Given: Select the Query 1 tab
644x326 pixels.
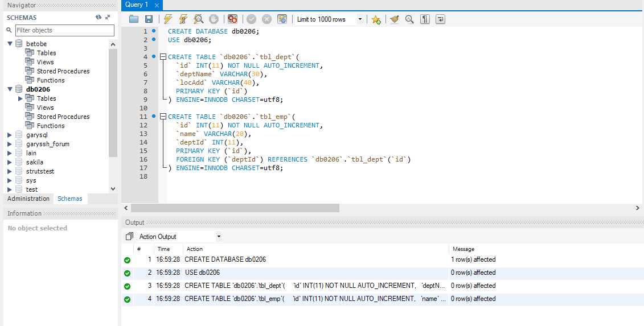Looking at the screenshot, I should coord(138,5).
